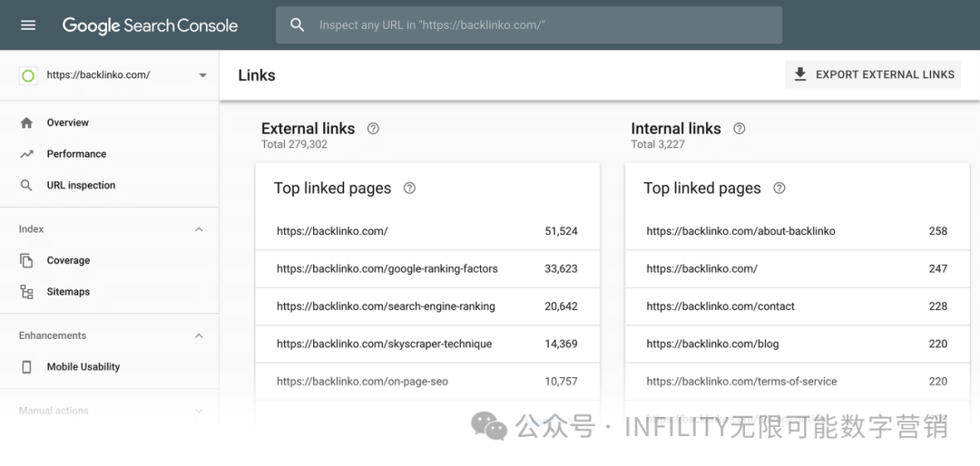The image size is (980, 466).
Task: Open help for Internal links
Action: tap(740, 129)
